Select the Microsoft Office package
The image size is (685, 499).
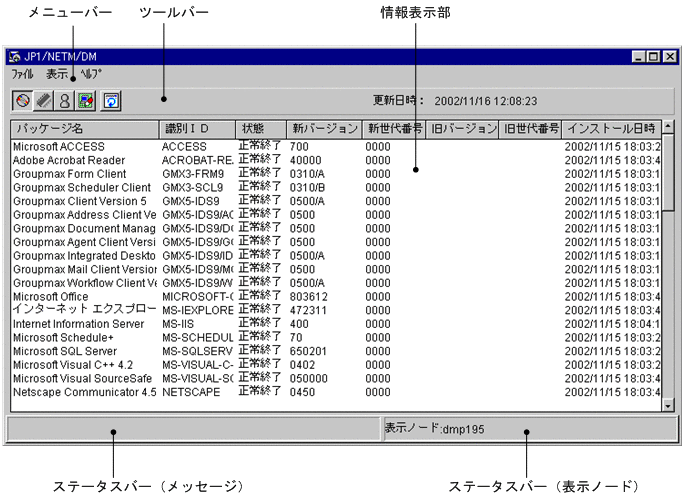coord(336,297)
